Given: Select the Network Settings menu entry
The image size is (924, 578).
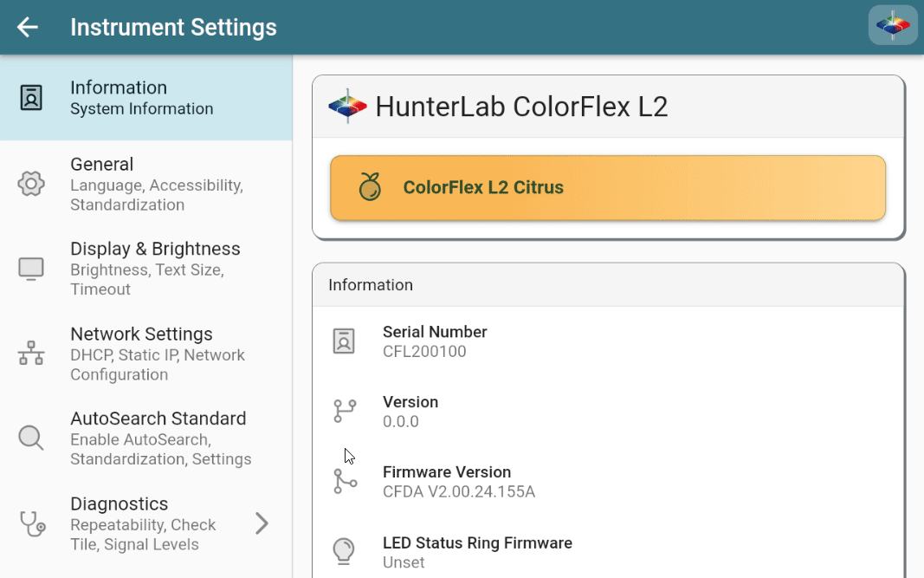Looking at the screenshot, I should (x=156, y=354).
